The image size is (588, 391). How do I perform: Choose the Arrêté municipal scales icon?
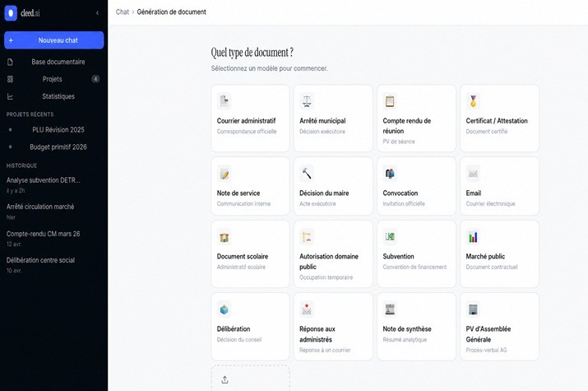pos(307,101)
